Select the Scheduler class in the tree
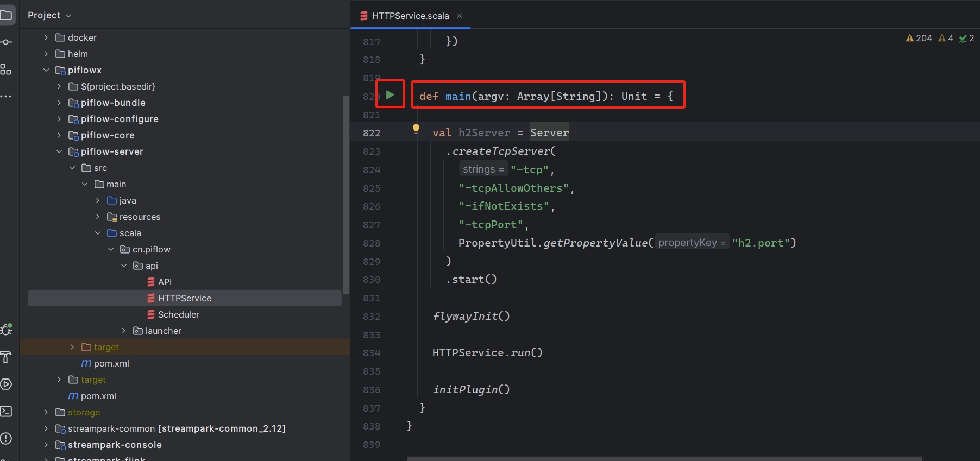 tap(178, 314)
